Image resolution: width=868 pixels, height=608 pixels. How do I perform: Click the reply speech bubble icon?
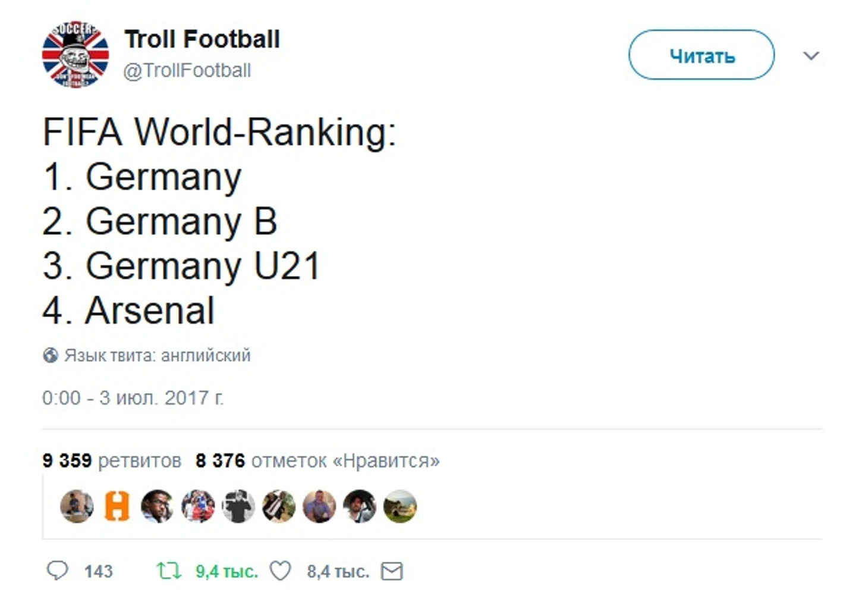57,571
